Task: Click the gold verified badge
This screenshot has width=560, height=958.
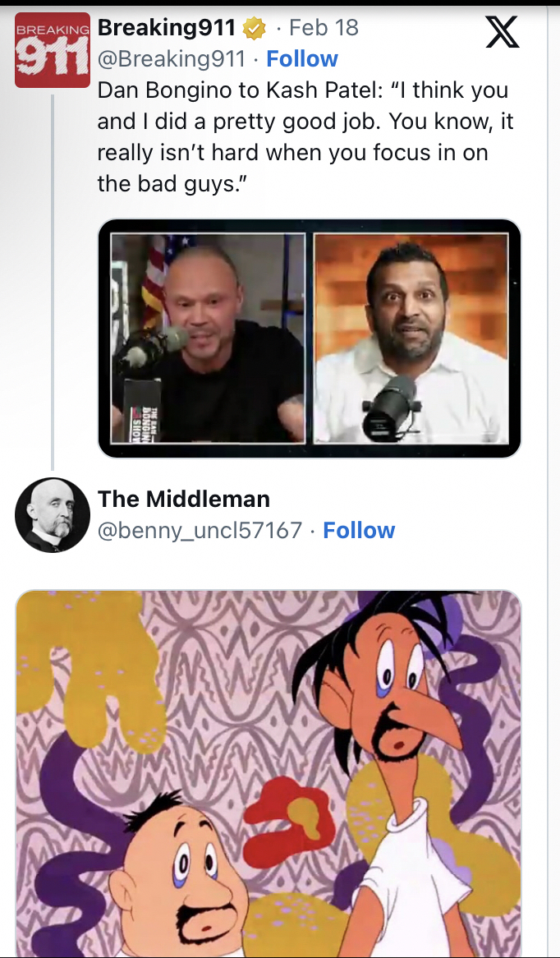Action: click(255, 29)
